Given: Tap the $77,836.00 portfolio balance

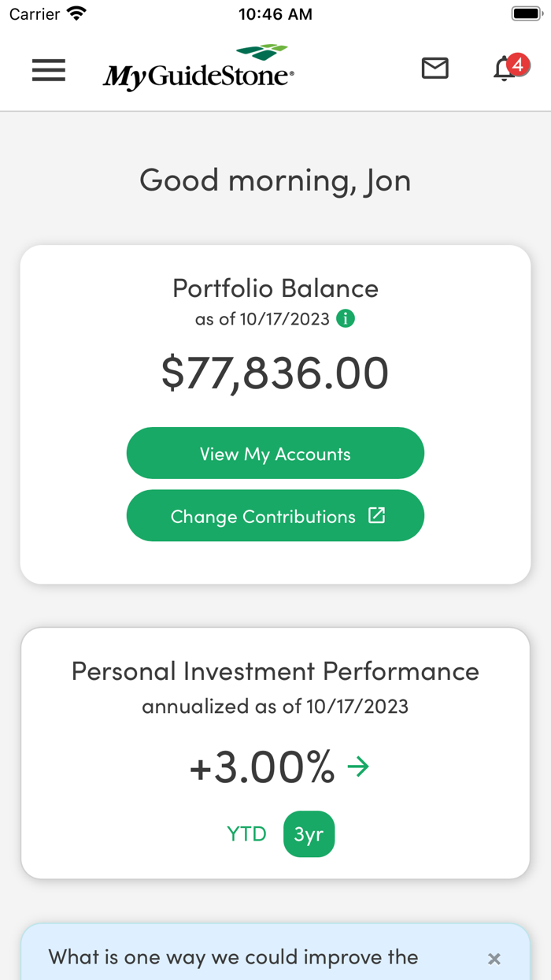Looking at the screenshot, I should [x=275, y=373].
